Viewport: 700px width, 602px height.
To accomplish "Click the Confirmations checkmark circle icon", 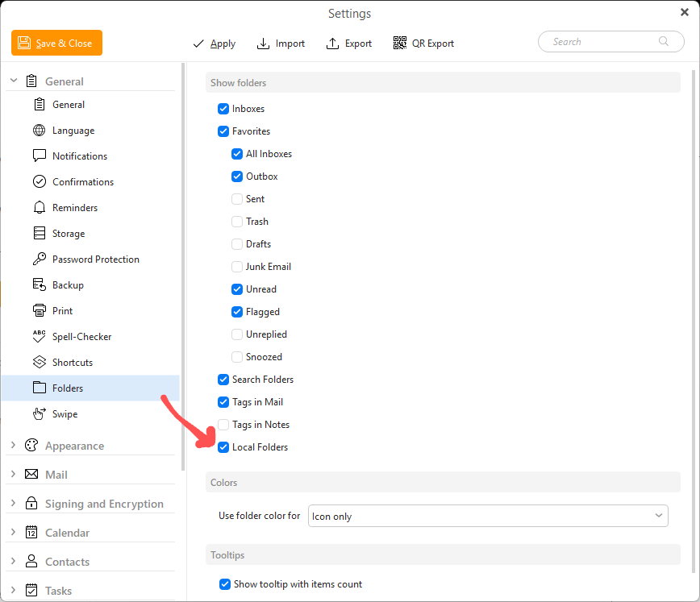I will [x=40, y=181].
